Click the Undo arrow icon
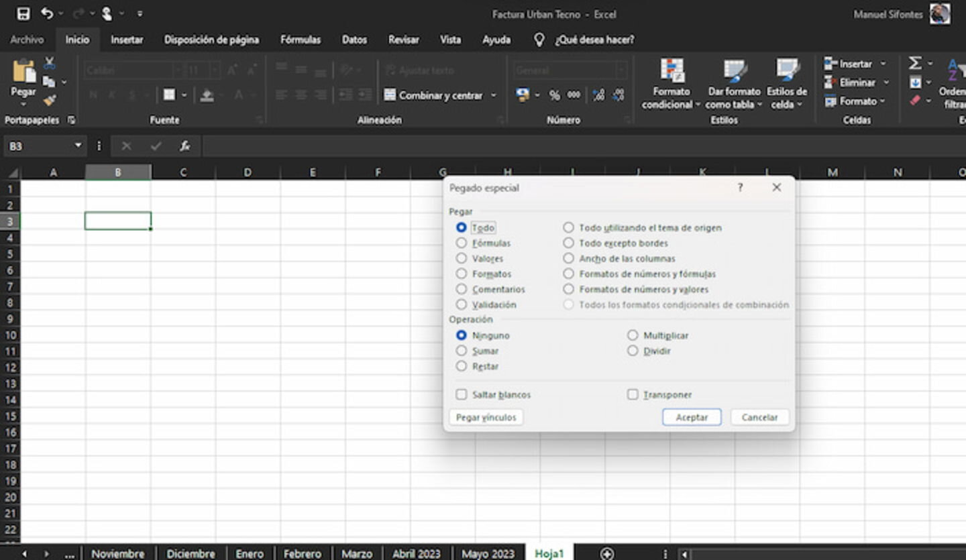The image size is (966, 560). 46,13
